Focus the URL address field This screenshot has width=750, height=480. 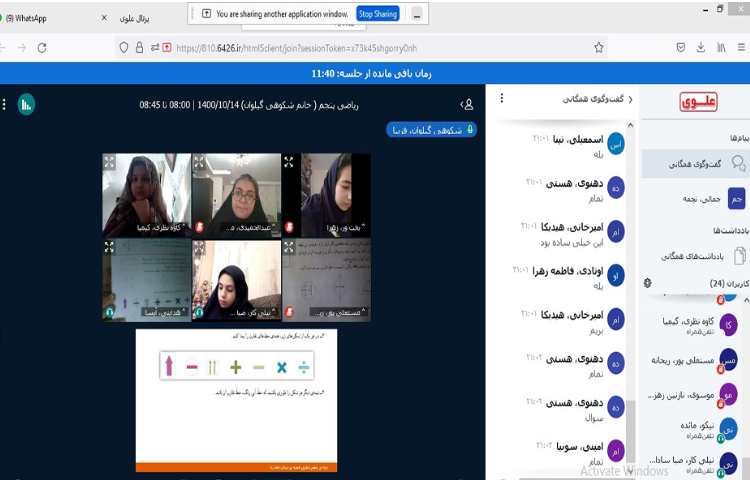297,48
